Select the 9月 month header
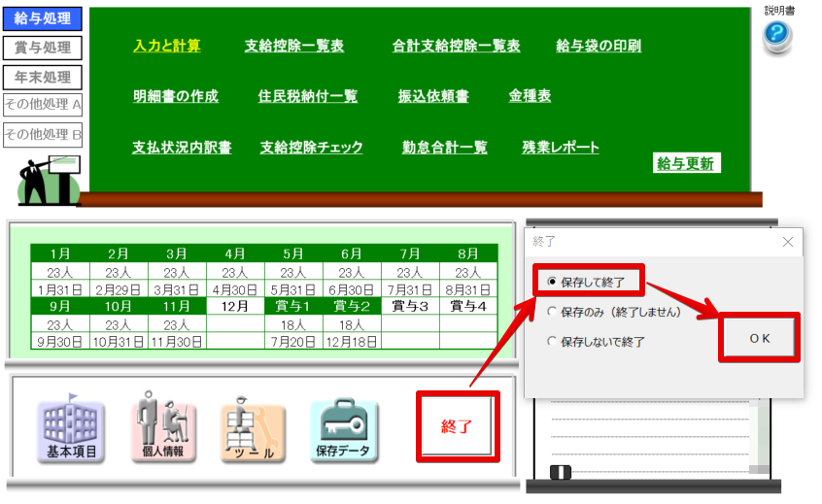 60,306
